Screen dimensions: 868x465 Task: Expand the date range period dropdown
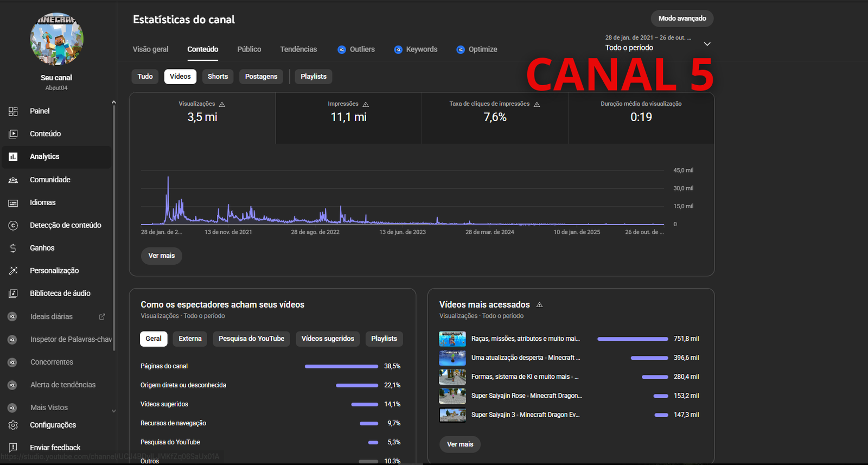(x=707, y=44)
